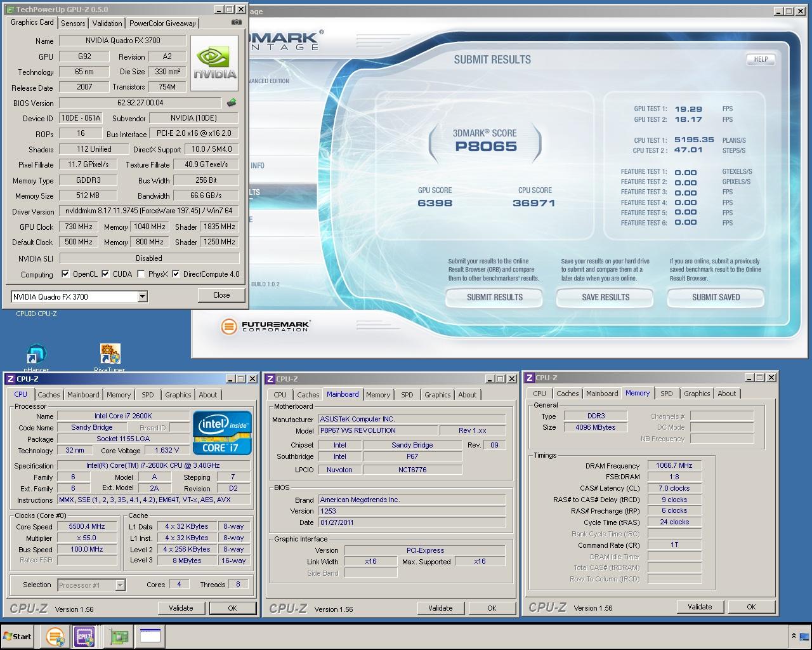The height and width of the screenshot is (650, 812).
Task: Click the DRAM Frequency 1066.7 MHz value
Action: pos(674,465)
